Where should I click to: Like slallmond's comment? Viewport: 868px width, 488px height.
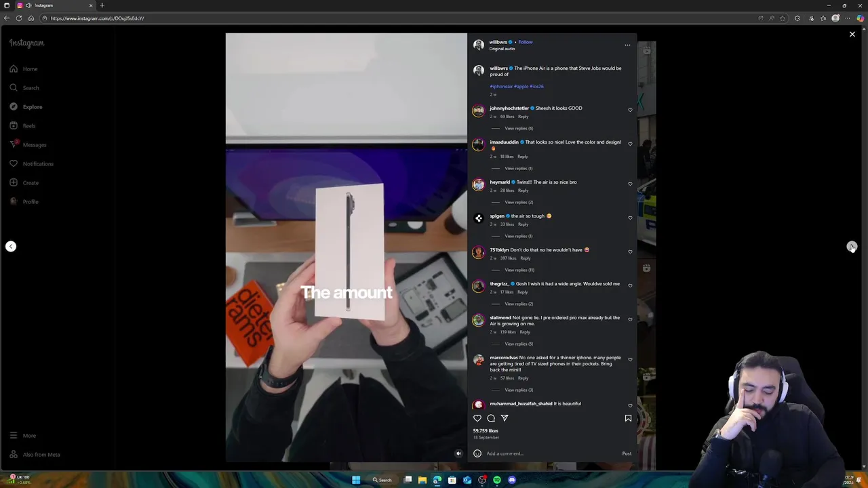(x=630, y=319)
